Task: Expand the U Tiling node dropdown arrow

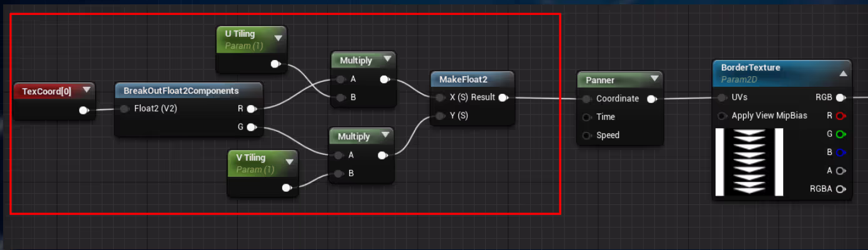Action: tap(278, 38)
